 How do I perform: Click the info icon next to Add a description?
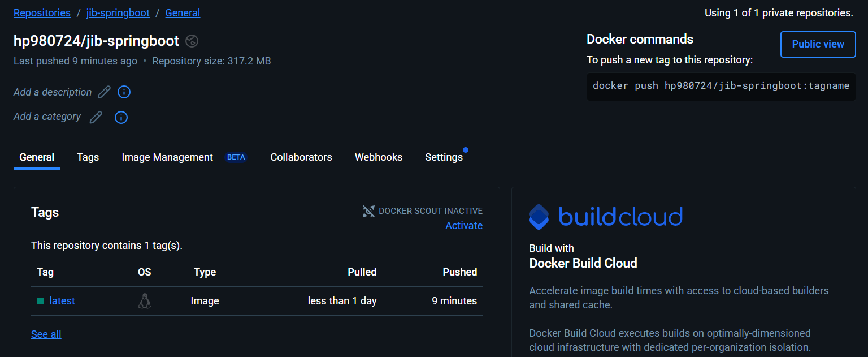coord(124,92)
